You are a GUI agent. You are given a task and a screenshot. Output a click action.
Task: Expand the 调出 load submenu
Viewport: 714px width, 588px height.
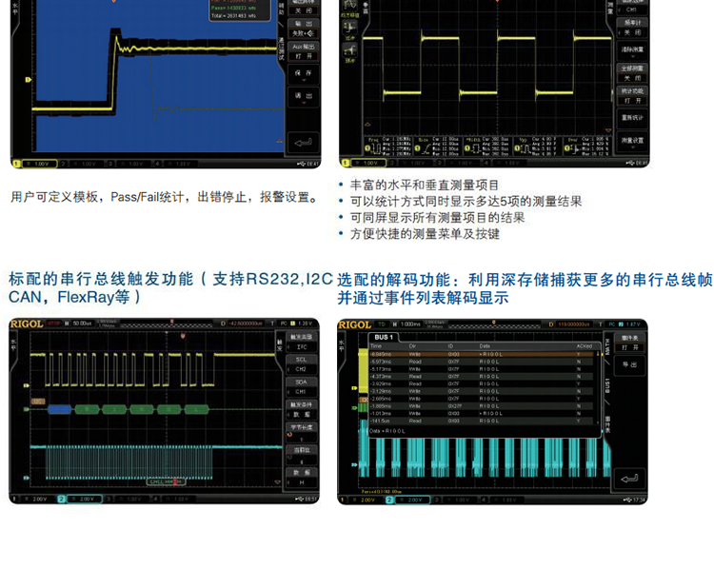click(303, 96)
